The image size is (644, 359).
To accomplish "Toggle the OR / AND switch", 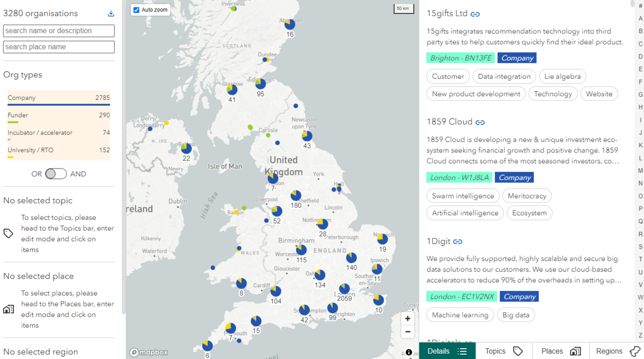I will [56, 174].
